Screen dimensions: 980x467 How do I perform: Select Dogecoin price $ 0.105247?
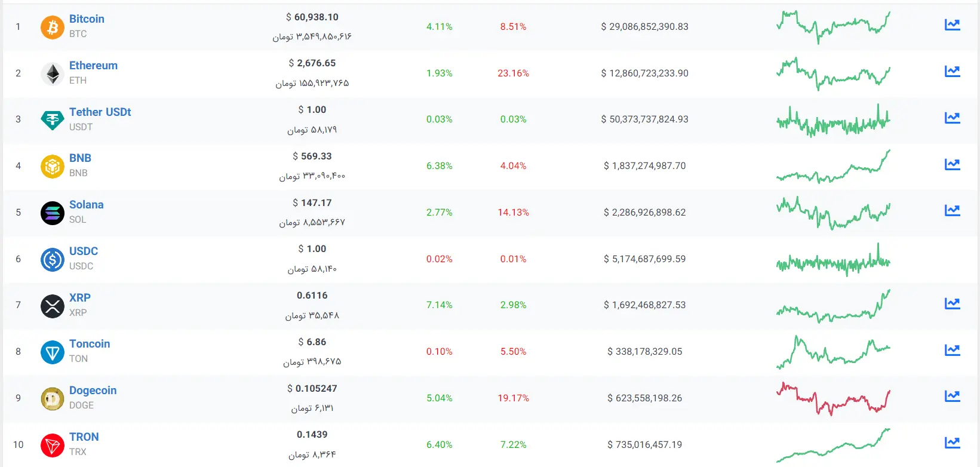tap(312, 389)
